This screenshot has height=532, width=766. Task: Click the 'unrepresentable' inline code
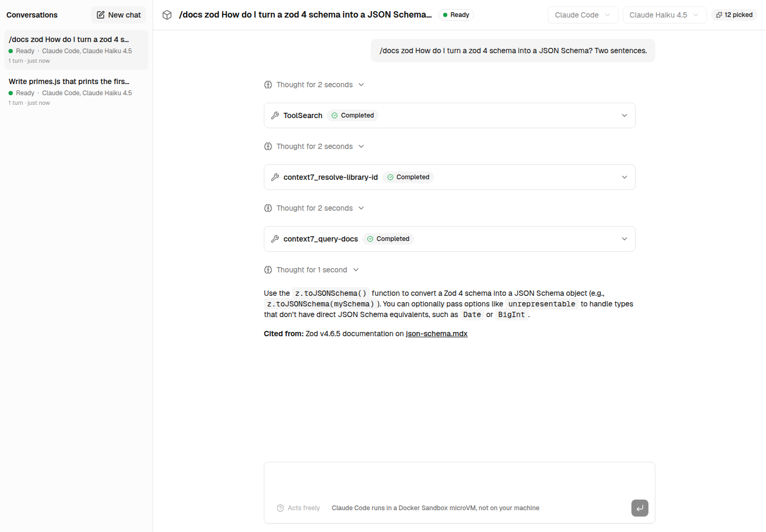[542, 304]
